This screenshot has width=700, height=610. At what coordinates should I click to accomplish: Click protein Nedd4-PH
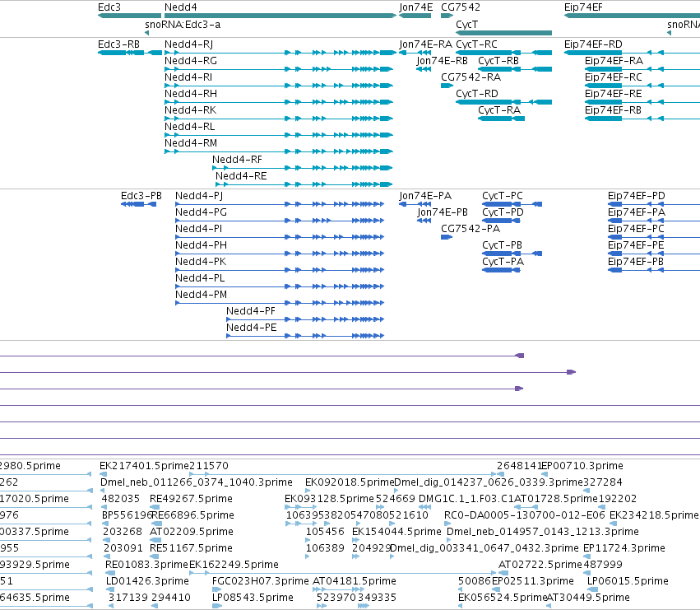click(x=280, y=254)
